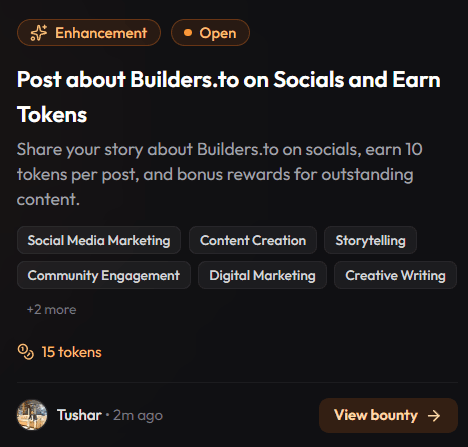Click the orange dot in Open badge
Screen dimensions: 468x447
click(x=188, y=33)
